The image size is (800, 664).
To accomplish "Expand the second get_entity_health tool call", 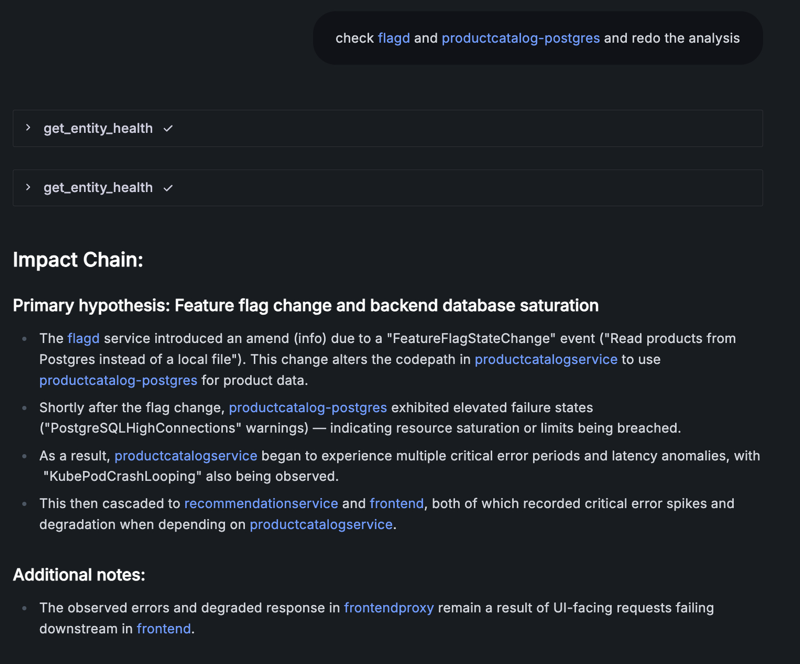I will coord(27,187).
